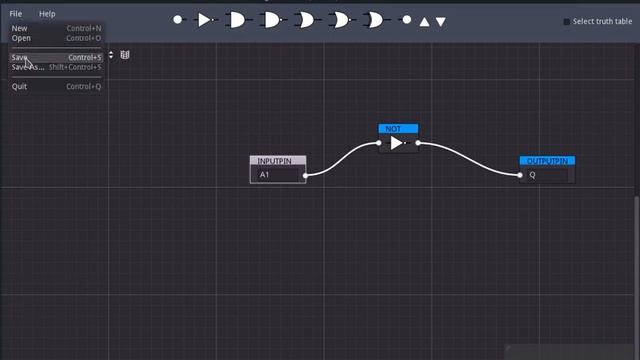This screenshot has height=360, width=640.
Task: Select the NOT node title bar
Action: pyautogui.click(x=398, y=129)
